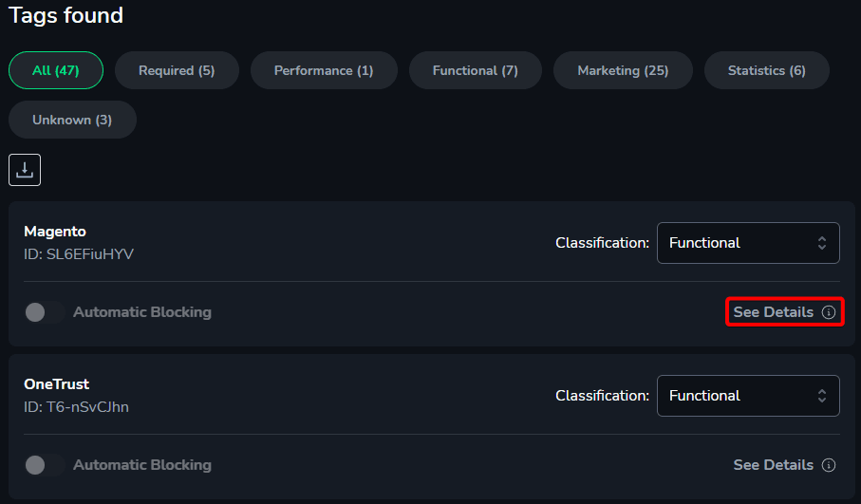The width and height of the screenshot is (861, 504).
Task: Open the OneTrust Classification dropdown
Action: [748, 396]
